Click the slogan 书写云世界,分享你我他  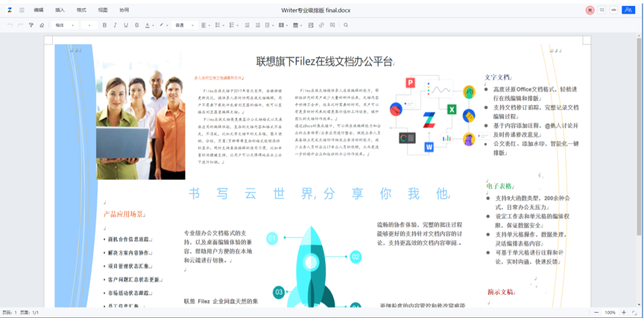(x=318, y=193)
